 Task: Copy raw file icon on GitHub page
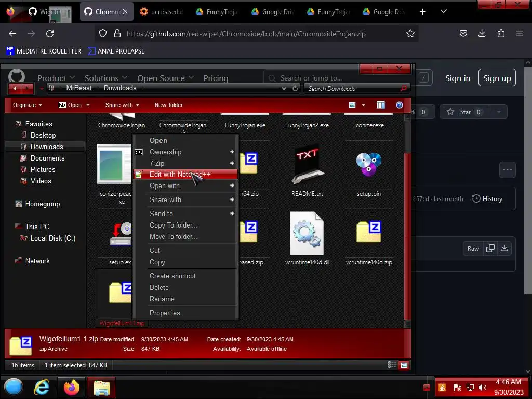coord(490,248)
